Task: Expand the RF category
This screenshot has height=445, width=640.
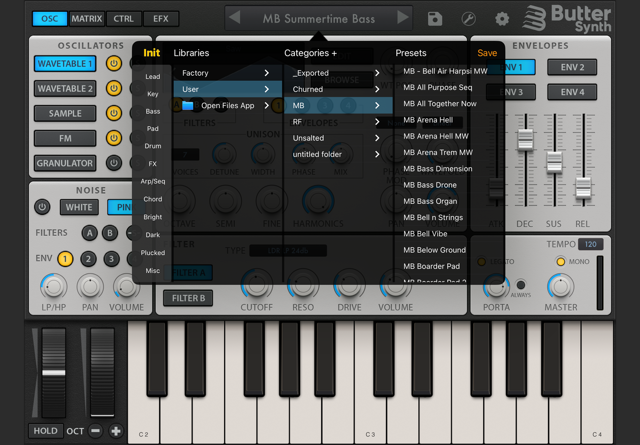Action: coord(338,122)
